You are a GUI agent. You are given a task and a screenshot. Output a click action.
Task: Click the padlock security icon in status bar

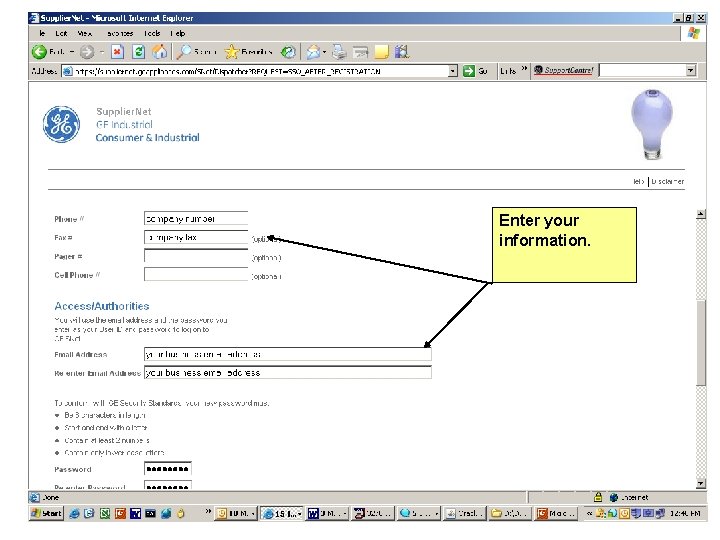pos(598,497)
